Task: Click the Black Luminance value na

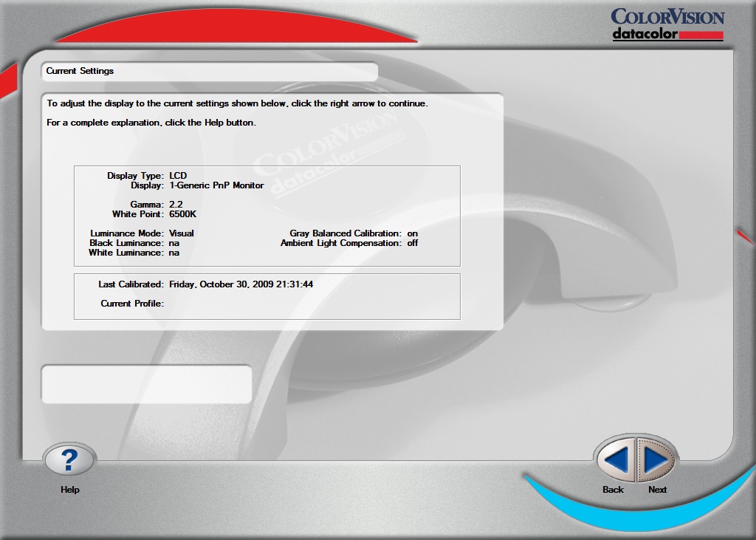Action: point(174,243)
